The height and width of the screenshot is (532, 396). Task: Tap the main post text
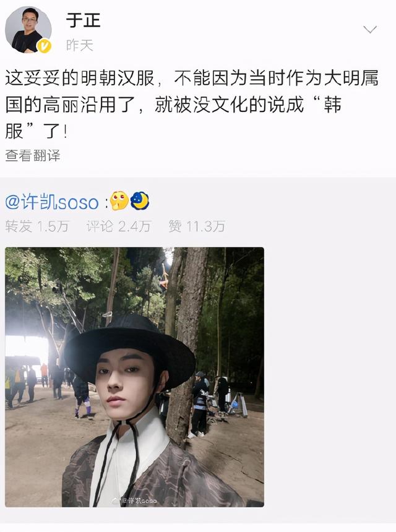(192, 105)
